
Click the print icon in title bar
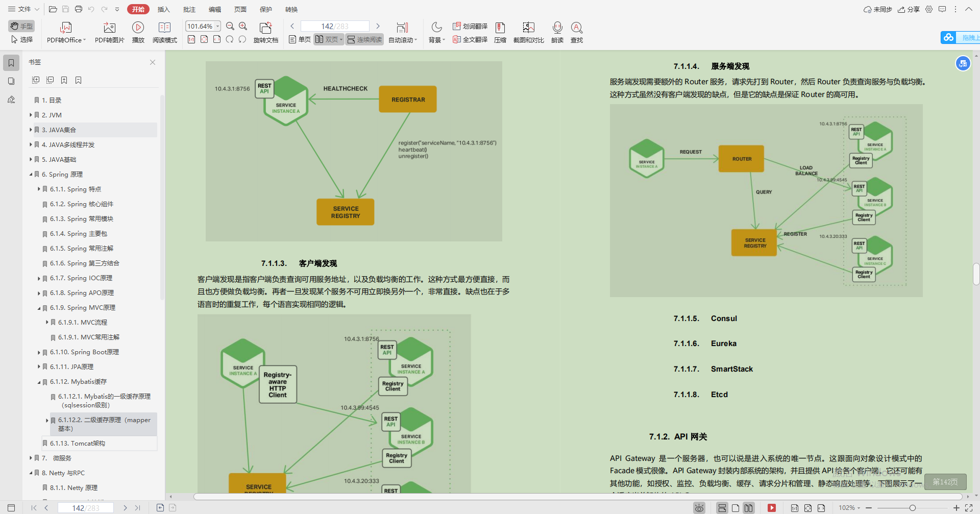[x=79, y=9]
